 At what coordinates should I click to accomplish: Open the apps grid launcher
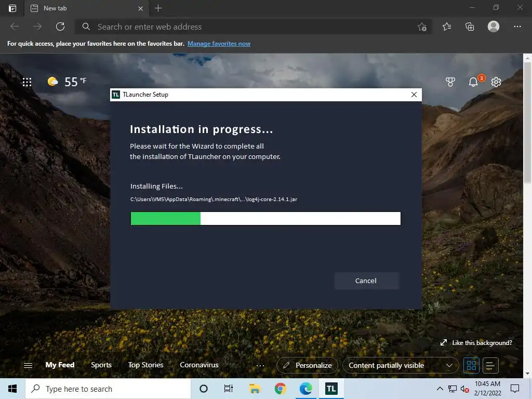pos(27,82)
